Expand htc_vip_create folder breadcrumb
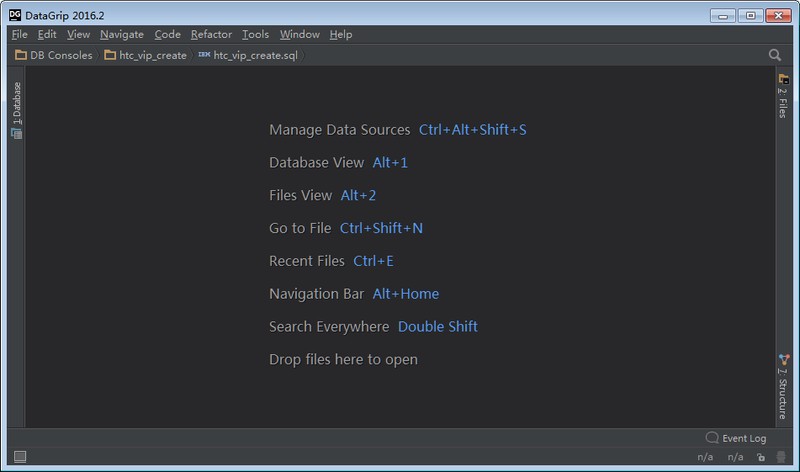Image resolution: width=800 pixels, height=472 pixels. (145, 55)
